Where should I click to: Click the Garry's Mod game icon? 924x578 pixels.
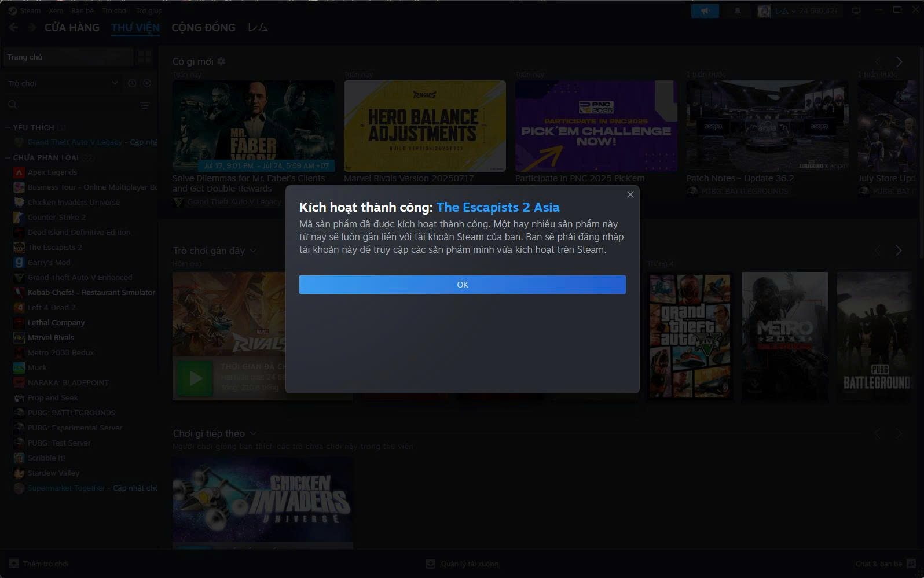tap(19, 262)
